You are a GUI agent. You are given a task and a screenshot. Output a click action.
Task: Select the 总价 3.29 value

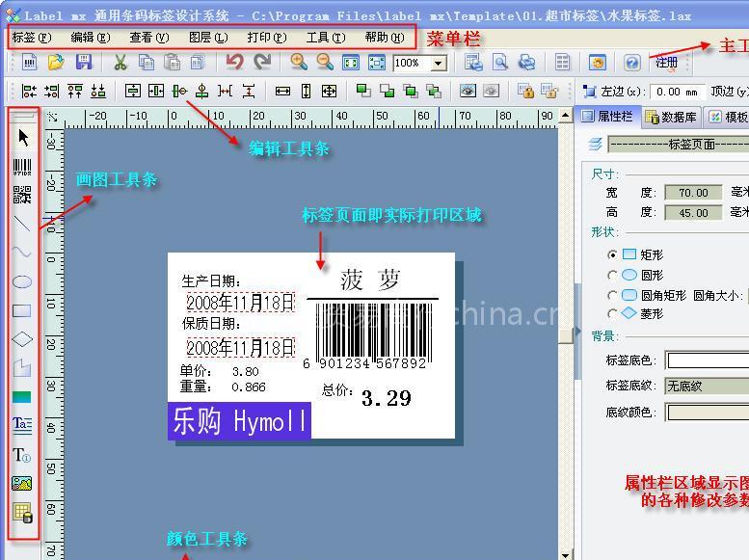(x=386, y=398)
